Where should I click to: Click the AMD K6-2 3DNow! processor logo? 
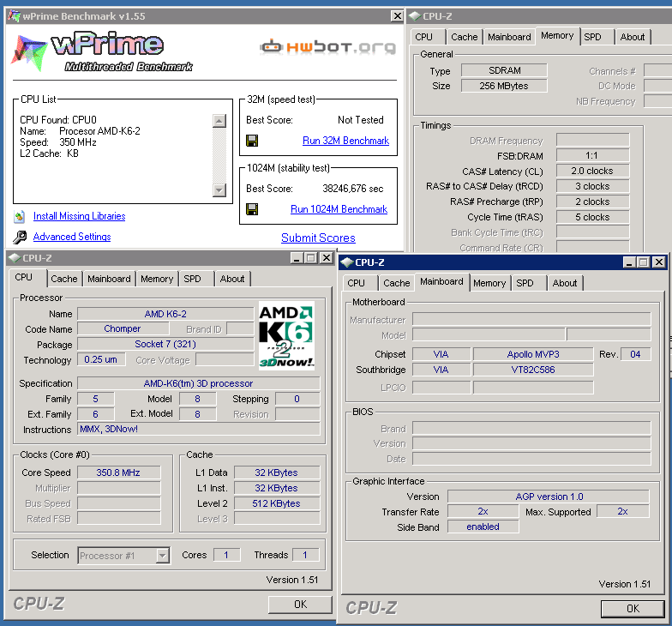click(286, 335)
